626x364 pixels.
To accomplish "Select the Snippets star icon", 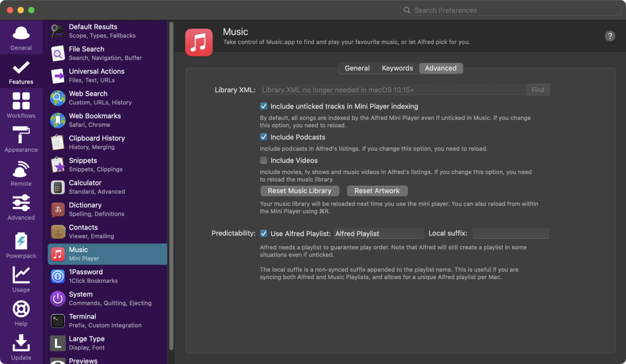I will coord(58,165).
